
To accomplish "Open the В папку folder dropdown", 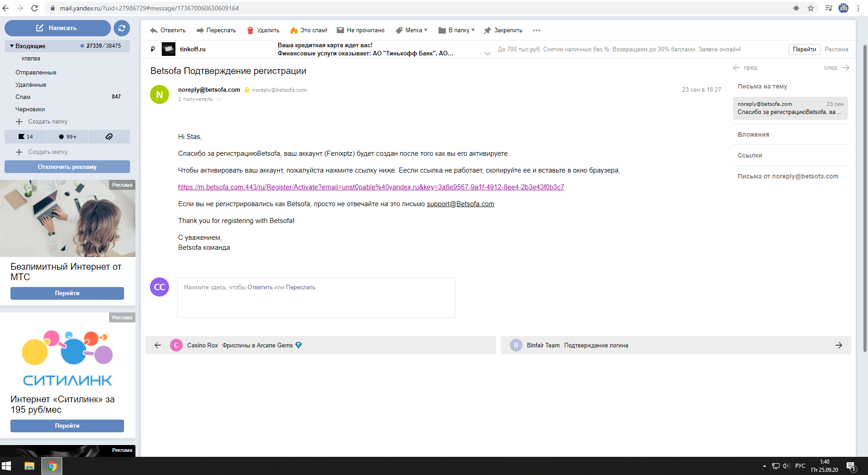I will pyautogui.click(x=457, y=30).
